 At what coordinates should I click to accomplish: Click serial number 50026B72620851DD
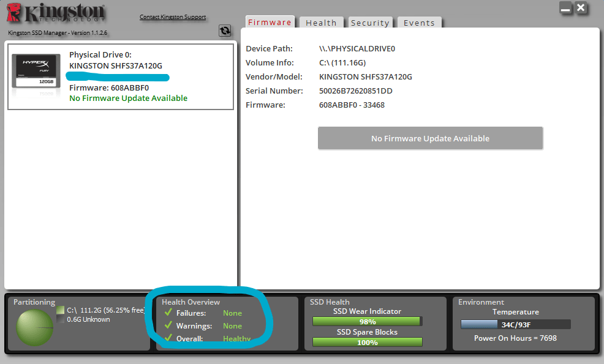coord(355,91)
